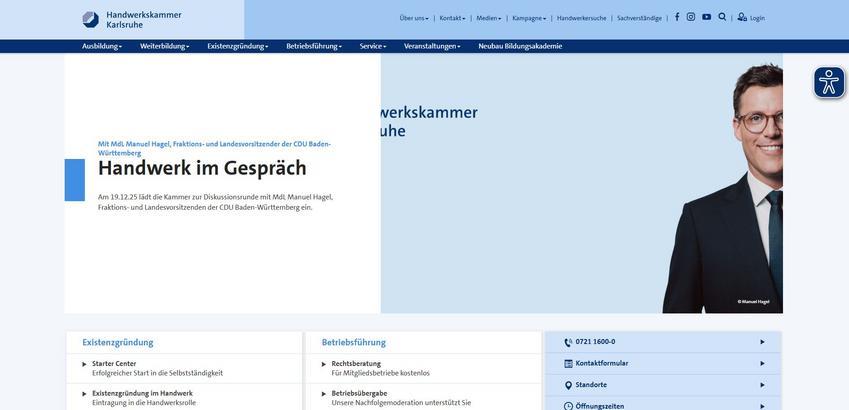Viewport: 849px width, 410px height.
Task: Click the 0721 1600-0 phone number text
Action: 595,342
